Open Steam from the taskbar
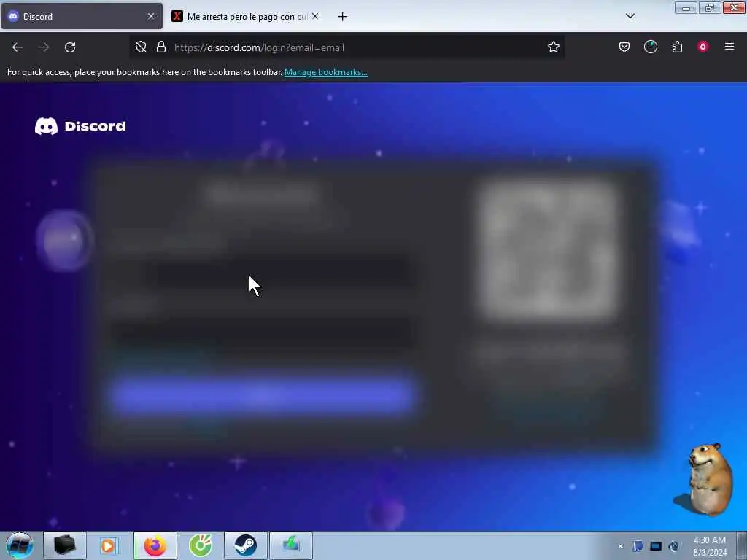The height and width of the screenshot is (560, 747). pos(246,545)
